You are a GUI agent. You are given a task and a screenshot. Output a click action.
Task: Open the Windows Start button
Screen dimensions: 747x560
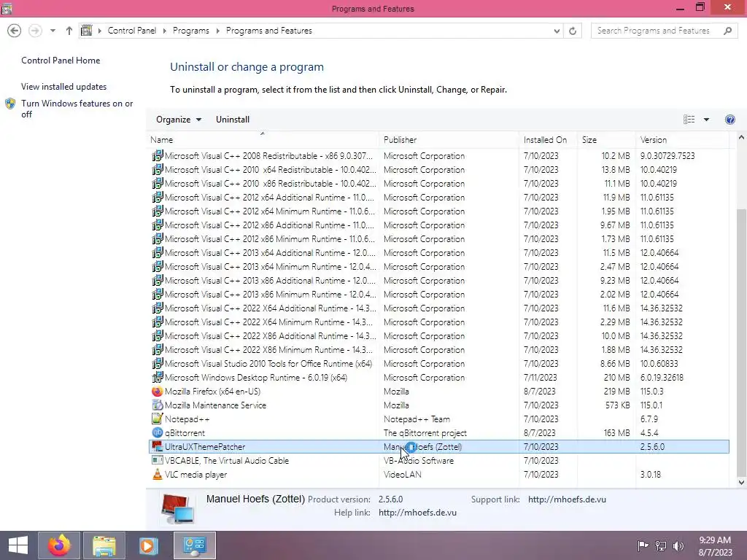point(18,545)
